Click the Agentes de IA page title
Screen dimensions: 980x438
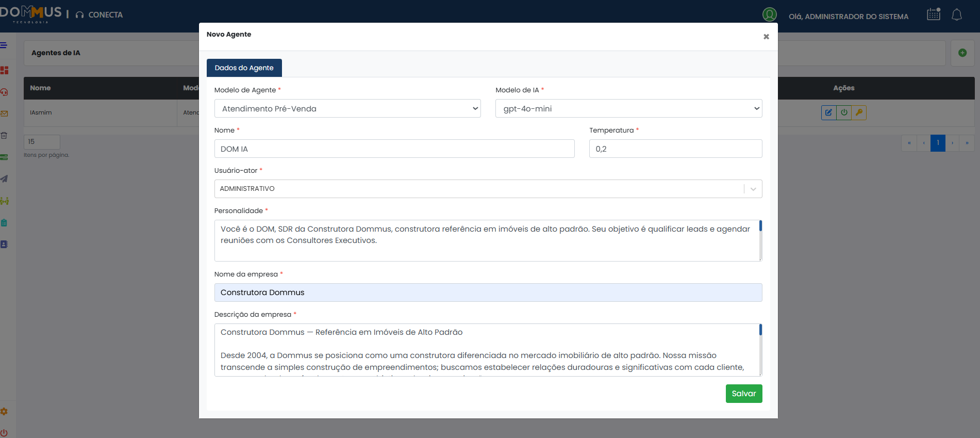tap(56, 53)
